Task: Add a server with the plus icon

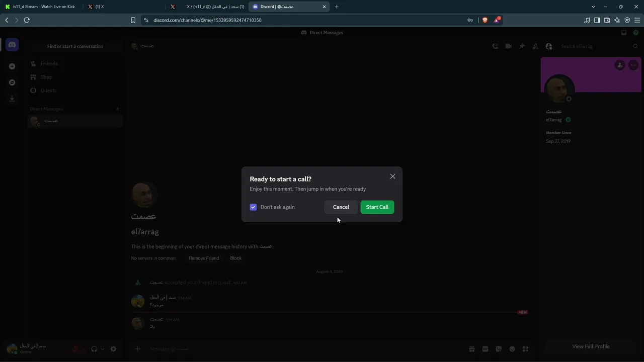Action: pos(12,66)
